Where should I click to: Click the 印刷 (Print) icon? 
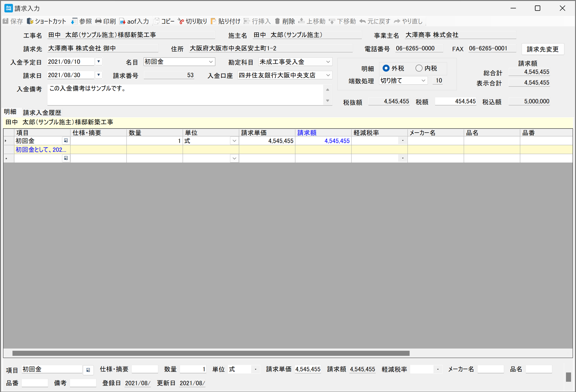coord(99,21)
